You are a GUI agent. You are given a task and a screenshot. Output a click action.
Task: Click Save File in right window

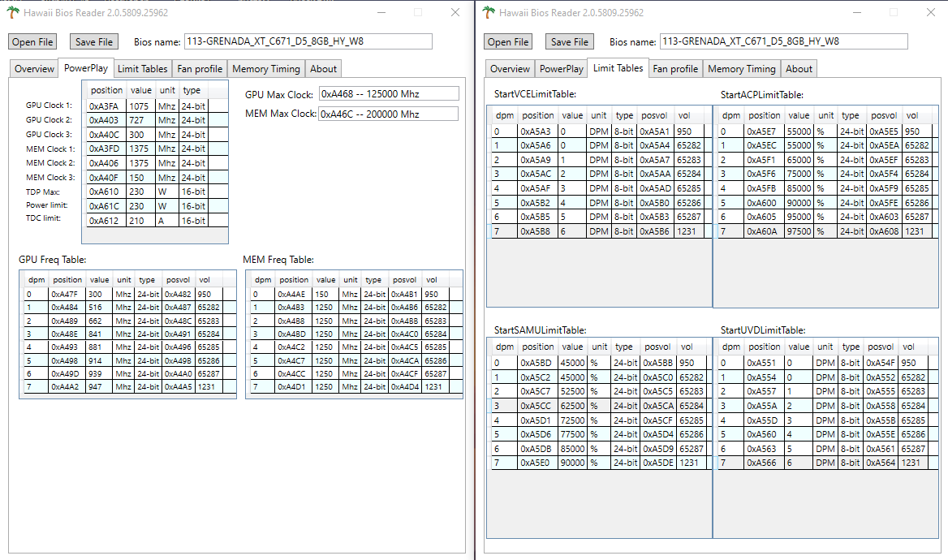[569, 41]
